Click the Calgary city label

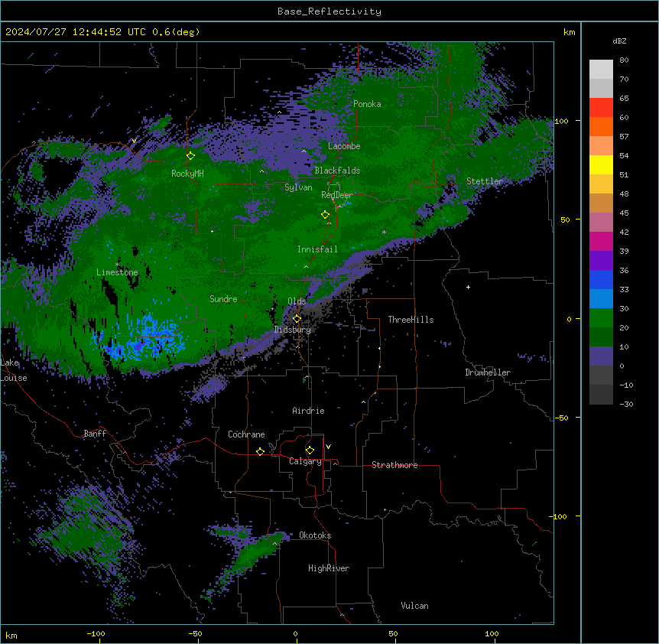point(305,461)
